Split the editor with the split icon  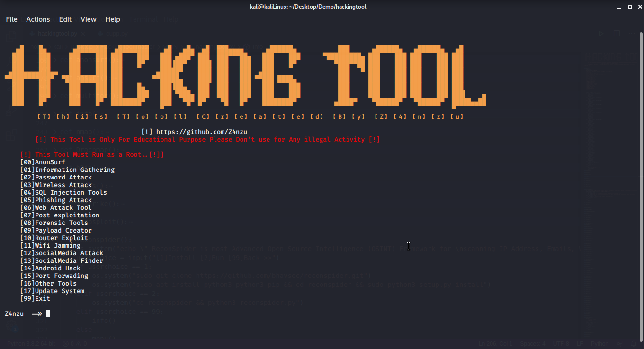(617, 33)
